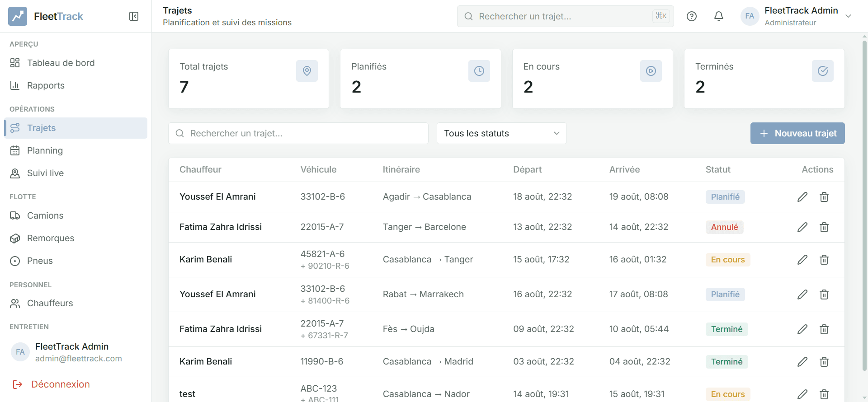
Task: Click the FA avatar in top bar
Action: click(x=750, y=16)
